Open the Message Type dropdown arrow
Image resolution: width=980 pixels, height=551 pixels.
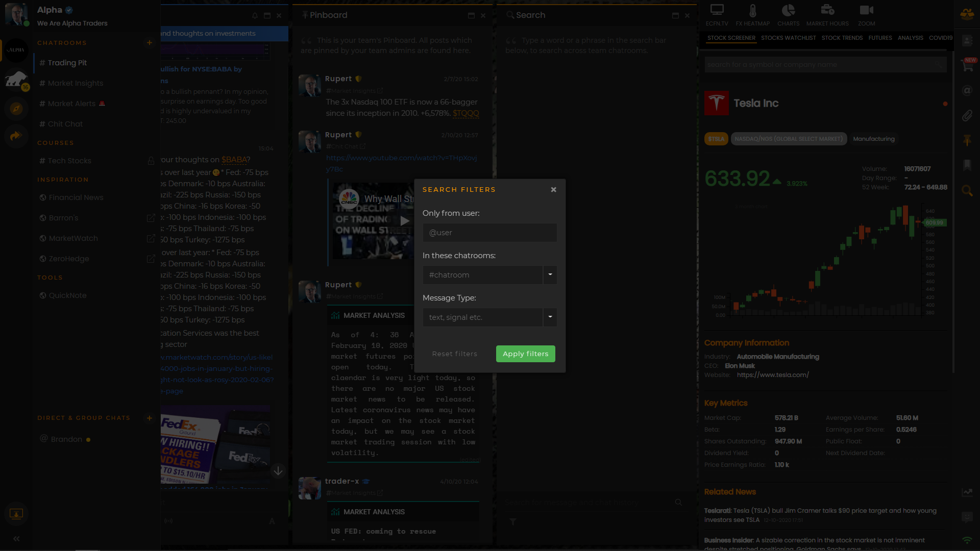(x=550, y=317)
